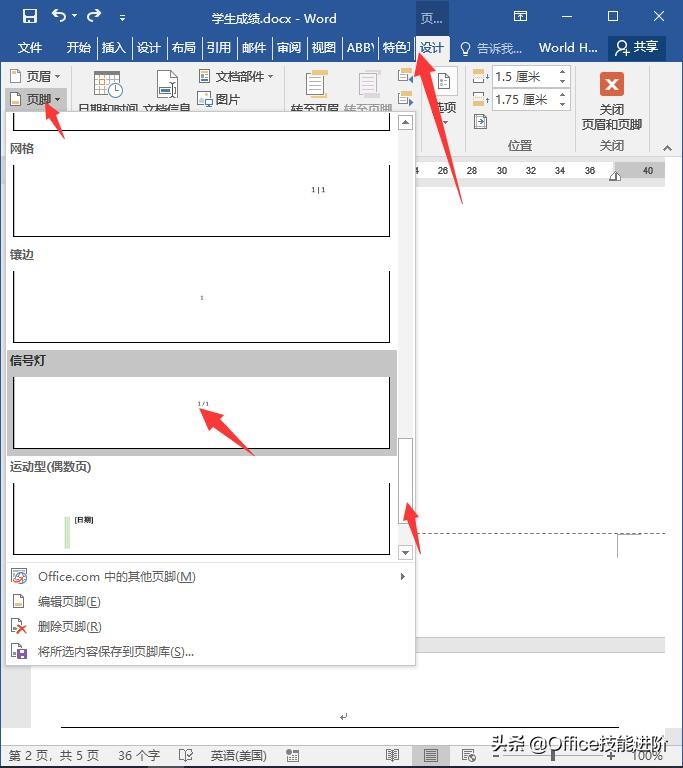This screenshot has height=768, width=683.
Task: Open the 页眉 header dropdown
Action: pos(35,76)
